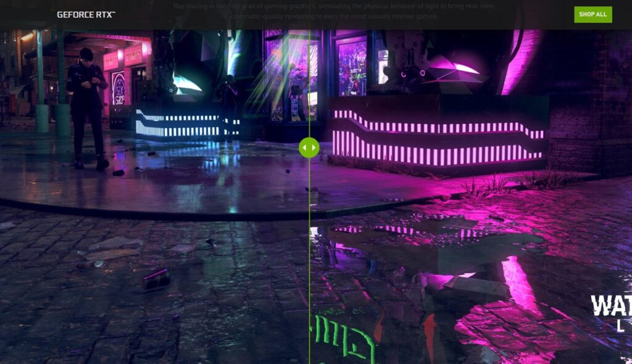
Task: Click the poster-filled shop window behind the divider
Action: [x=352, y=65]
